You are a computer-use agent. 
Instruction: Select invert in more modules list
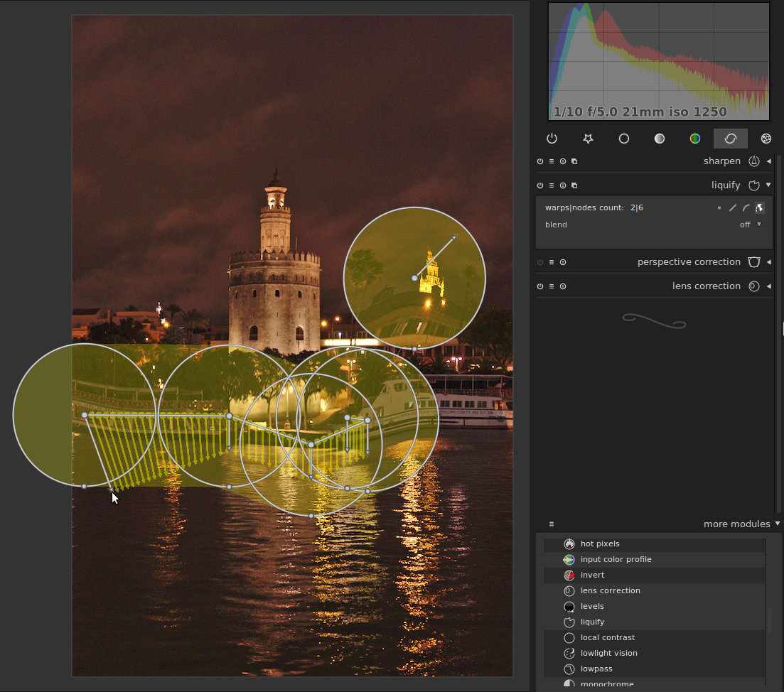(x=654, y=575)
